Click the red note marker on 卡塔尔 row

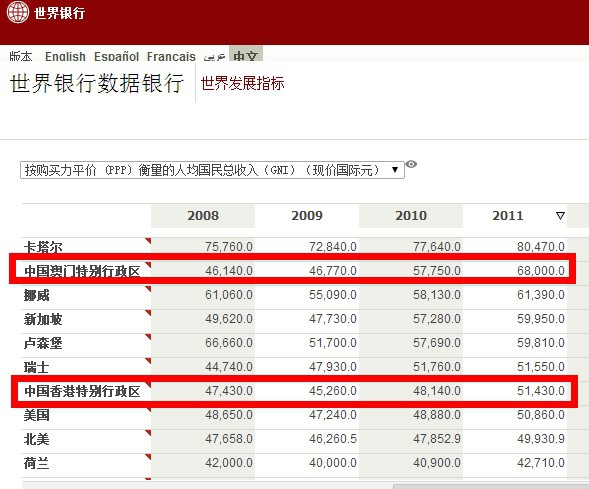point(148,241)
